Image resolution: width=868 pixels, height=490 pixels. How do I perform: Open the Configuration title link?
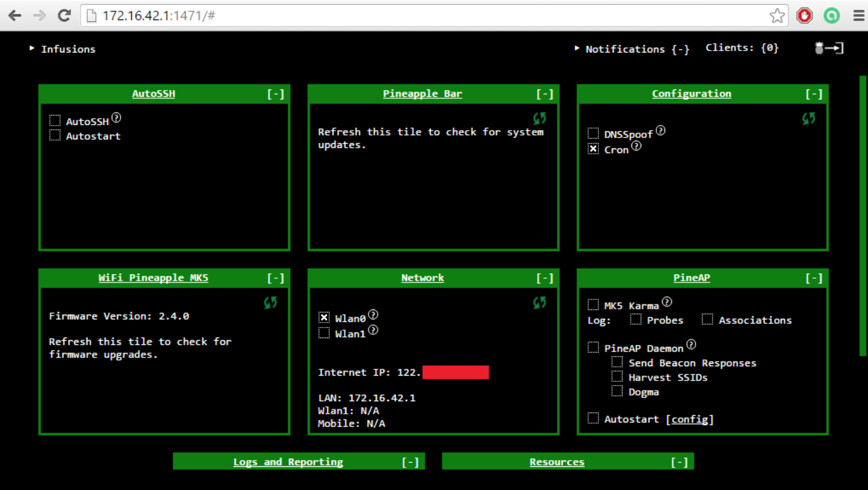tap(692, 94)
